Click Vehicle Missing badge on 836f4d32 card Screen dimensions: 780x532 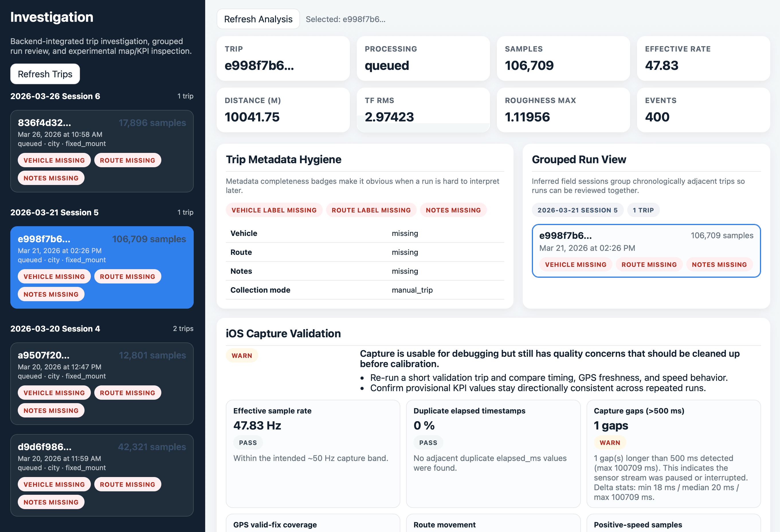[54, 160]
